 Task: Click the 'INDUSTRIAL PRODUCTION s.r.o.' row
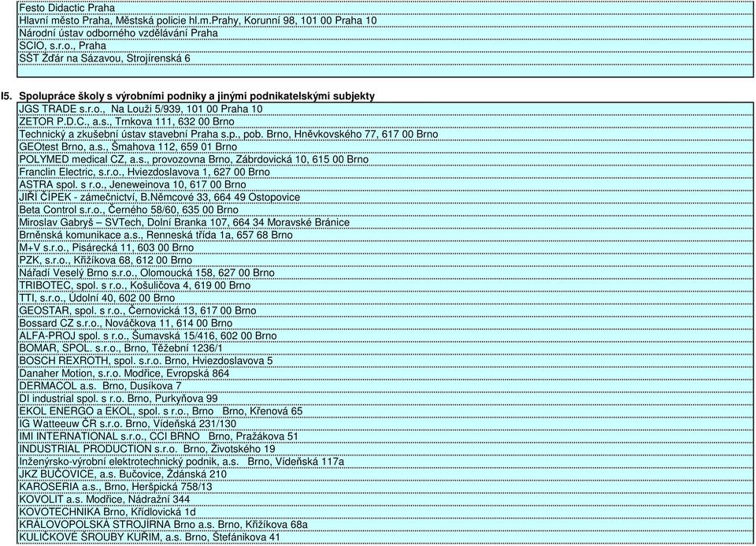[385, 448]
